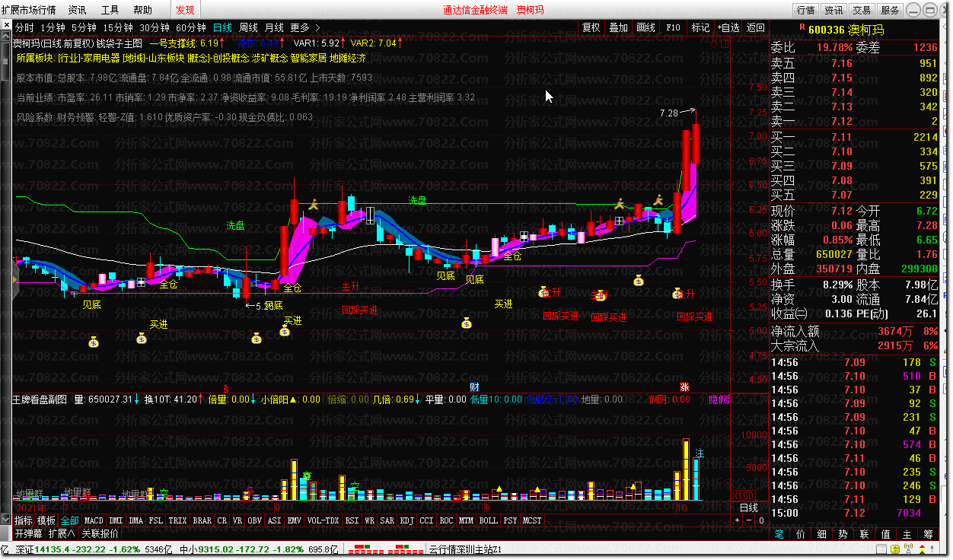Select the 指标 tab at bottom
This screenshot has height=560, width=953.
[x=24, y=520]
